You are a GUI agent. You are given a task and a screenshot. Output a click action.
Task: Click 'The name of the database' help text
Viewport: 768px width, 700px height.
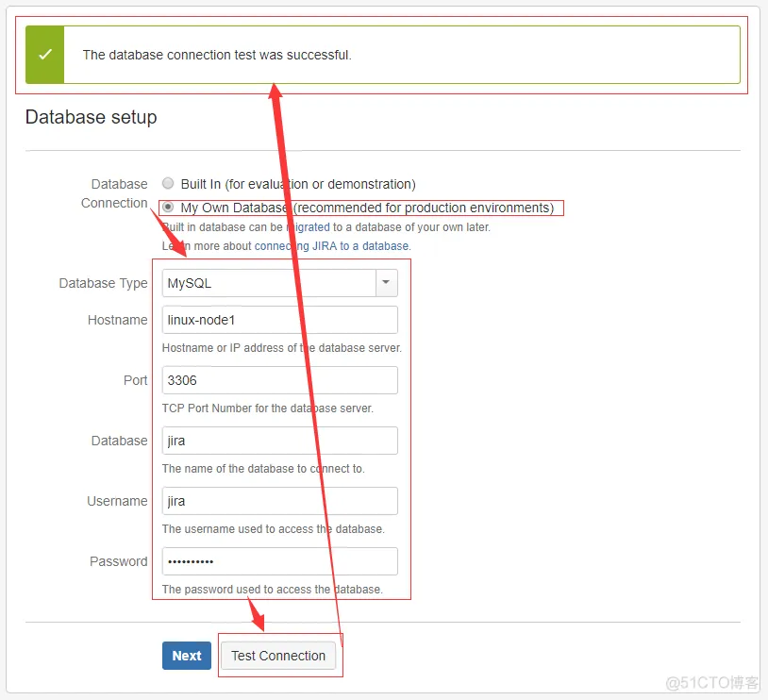coord(263,468)
